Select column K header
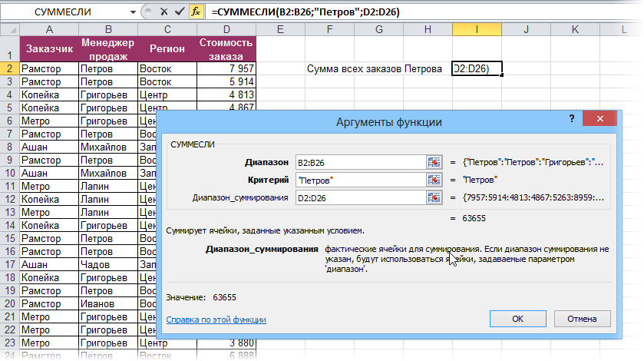 coord(575,29)
